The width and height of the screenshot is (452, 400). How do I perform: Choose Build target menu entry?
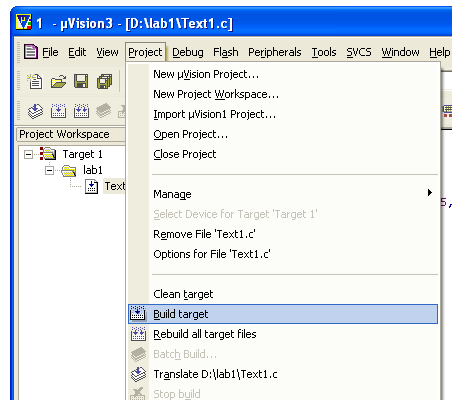coord(283,314)
